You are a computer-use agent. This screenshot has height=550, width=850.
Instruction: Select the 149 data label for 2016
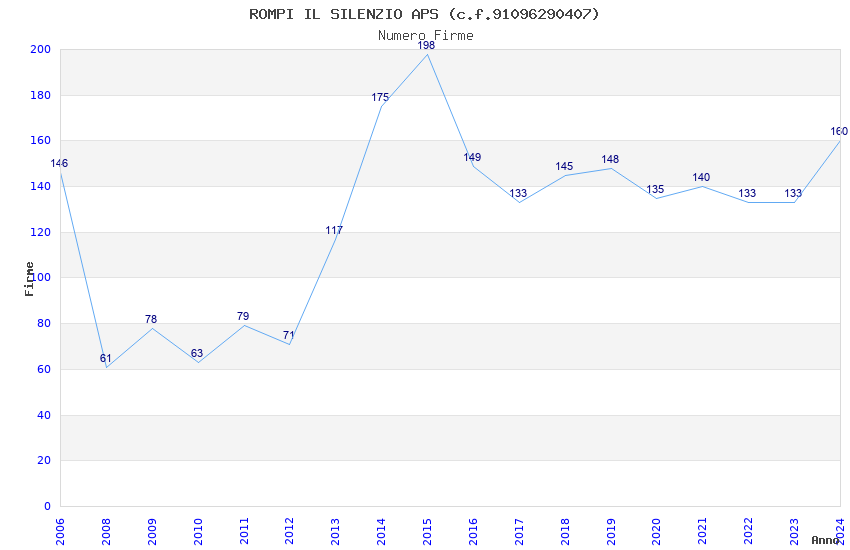point(472,157)
